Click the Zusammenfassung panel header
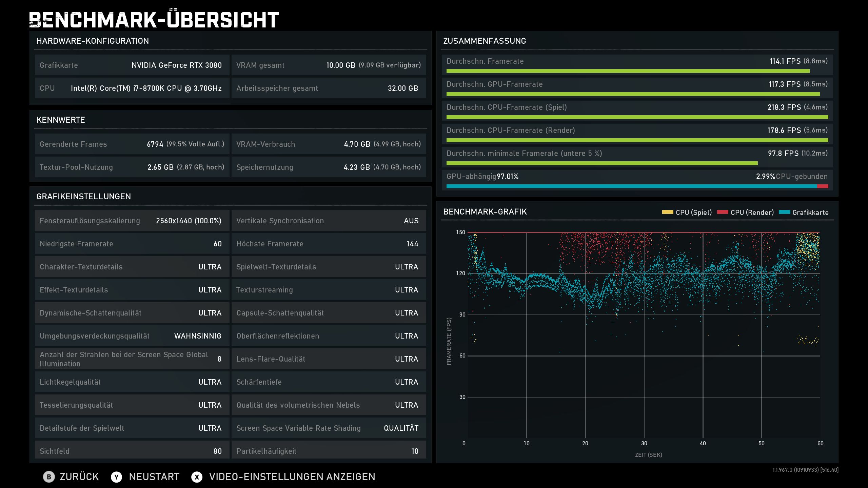 (x=485, y=41)
